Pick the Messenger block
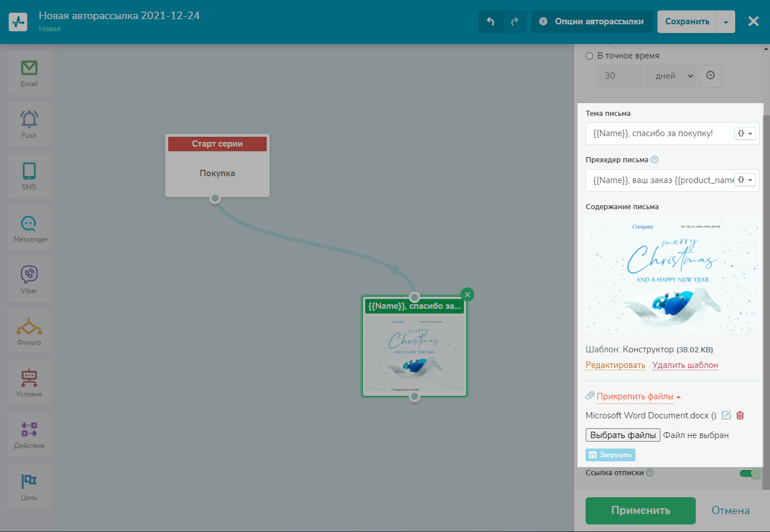Screen dimensions: 770x532 [x=29, y=228]
